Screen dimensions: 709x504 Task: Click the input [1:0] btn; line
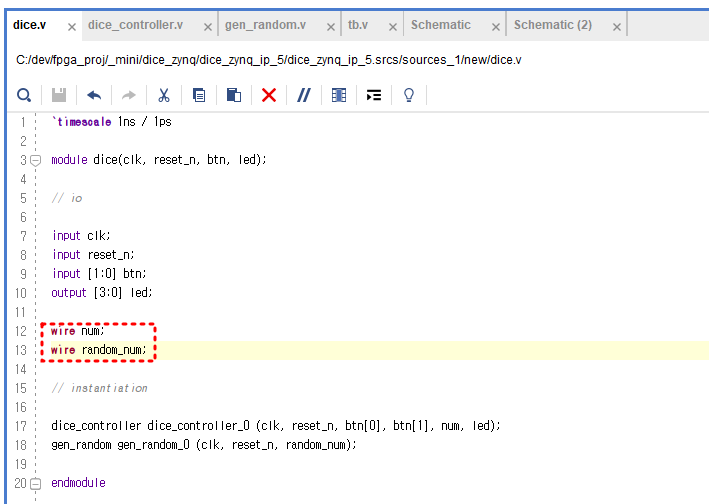(x=99, y=274)
